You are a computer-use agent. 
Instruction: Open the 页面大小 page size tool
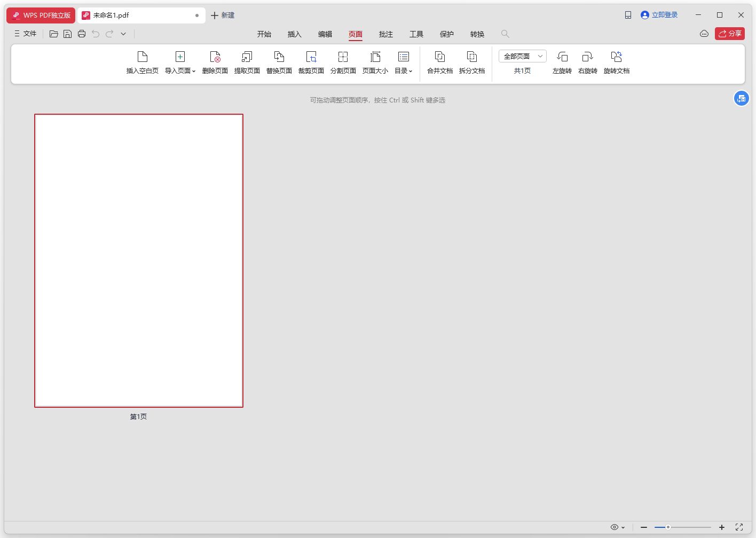click(375, 61)
